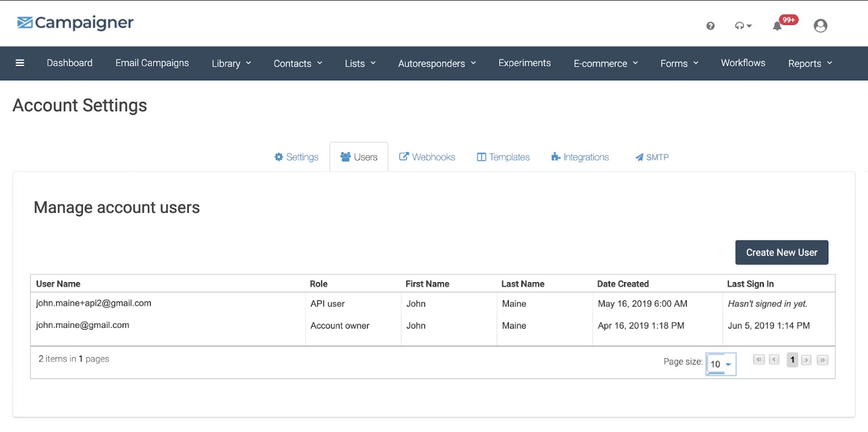Select the Users tab
868x432 pixels.
[x=359, y=157]
